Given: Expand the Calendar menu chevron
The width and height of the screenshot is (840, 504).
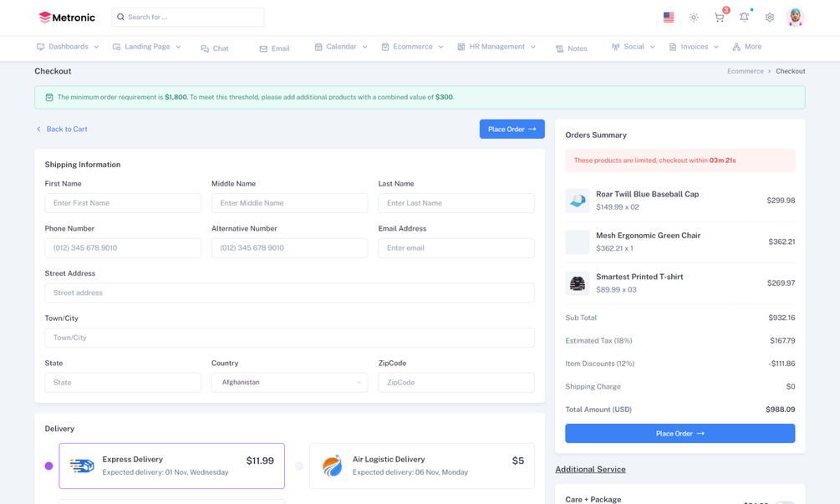Looking at the screenshot, I should pos(364,47).
